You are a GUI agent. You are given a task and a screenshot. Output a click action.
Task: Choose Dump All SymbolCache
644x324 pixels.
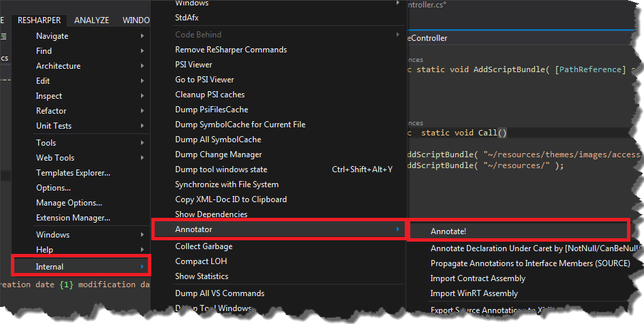(x=279, y=140)
